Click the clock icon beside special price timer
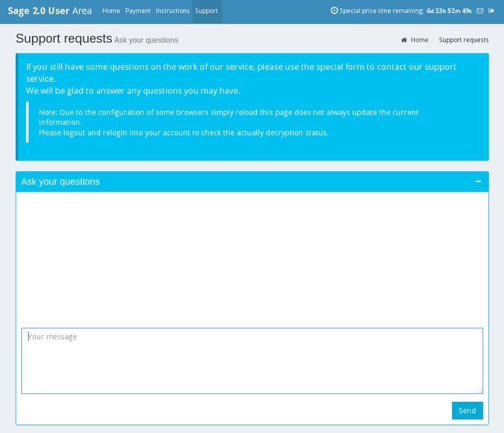The height and width of the screenshot is (433, 504). [334, 11]
